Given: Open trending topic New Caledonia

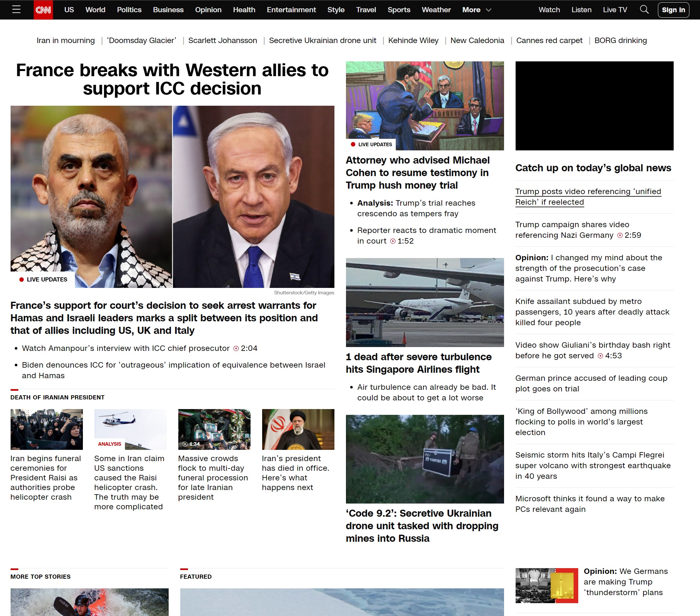Looking at the screenshot, I should tap(477, 40).
